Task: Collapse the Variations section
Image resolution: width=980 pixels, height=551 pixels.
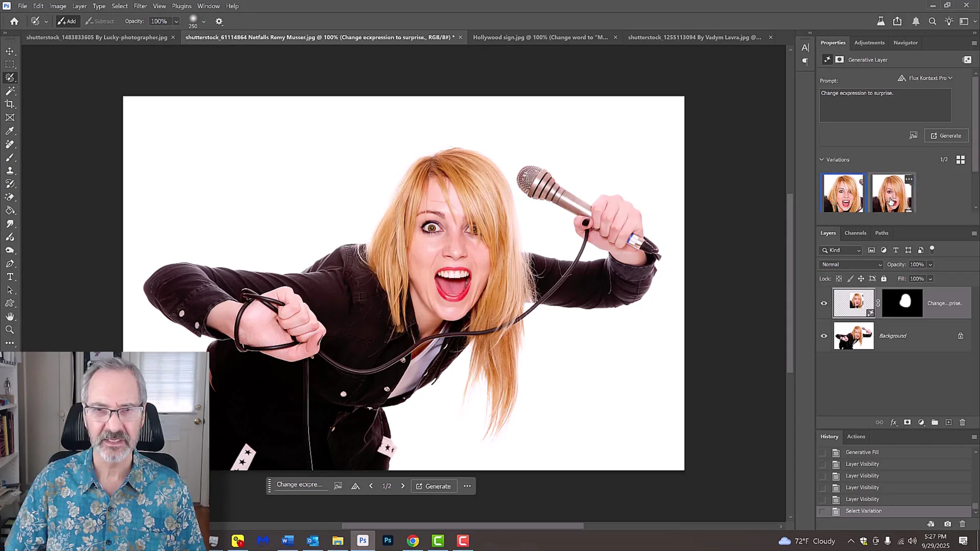Action: tap(822, 159)
